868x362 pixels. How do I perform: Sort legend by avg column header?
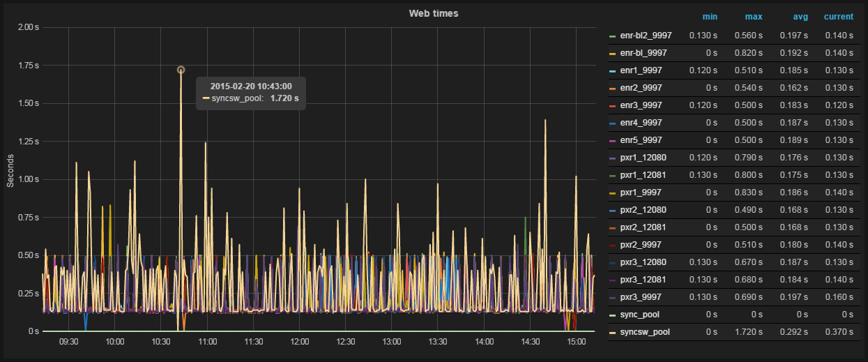(800, 17)
